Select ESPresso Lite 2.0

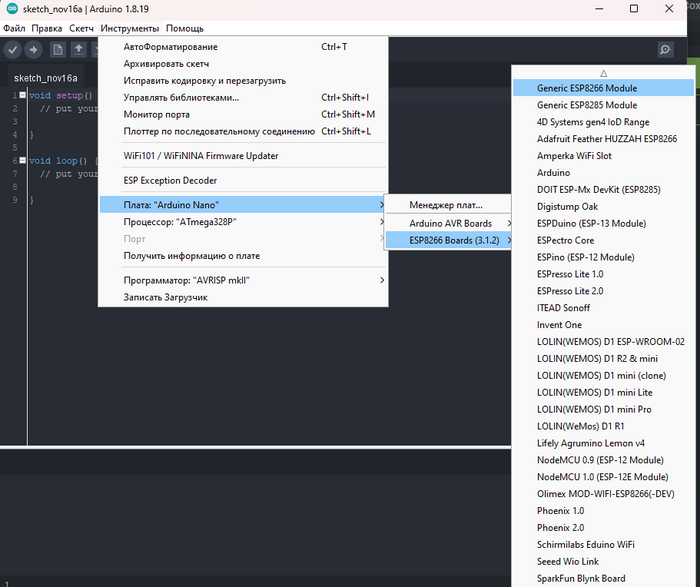click(x=604, y=291)
